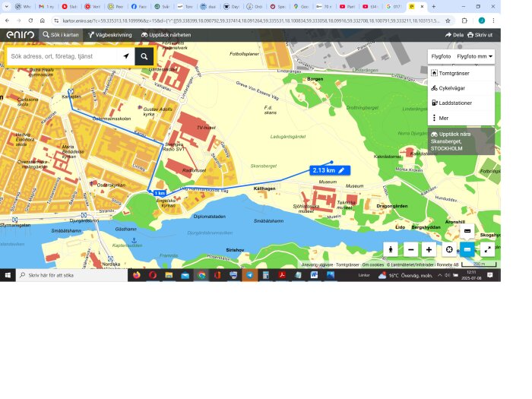Click the kartor.eniro.se address bar
Image resolution: width=532 pixels, height=399 pixels.
pos(251,21)
